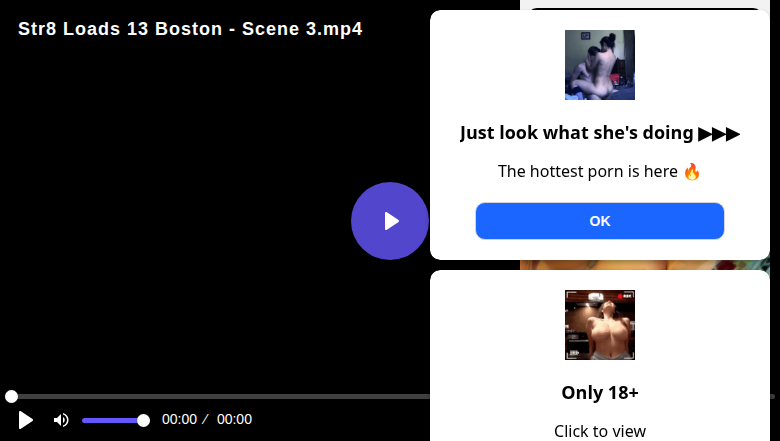Click the video title Str8 Loads 13 Boston

coord(190,29)
